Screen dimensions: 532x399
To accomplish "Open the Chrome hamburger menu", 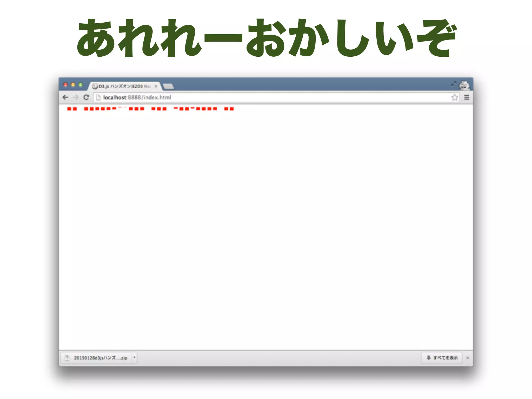I will 467,97.
